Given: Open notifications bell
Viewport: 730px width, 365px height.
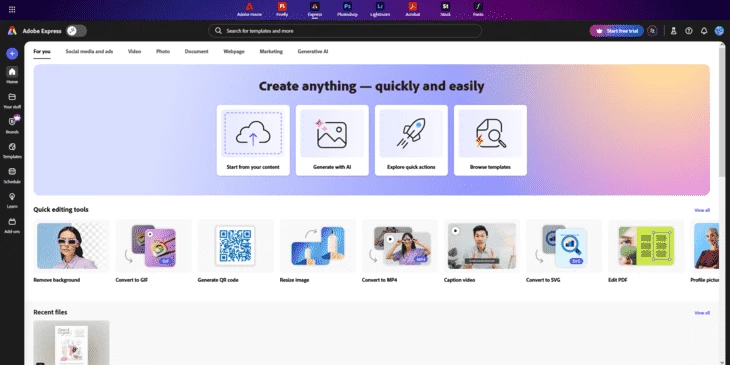Looking at the screenshot, I should click(x=704, y=31).
